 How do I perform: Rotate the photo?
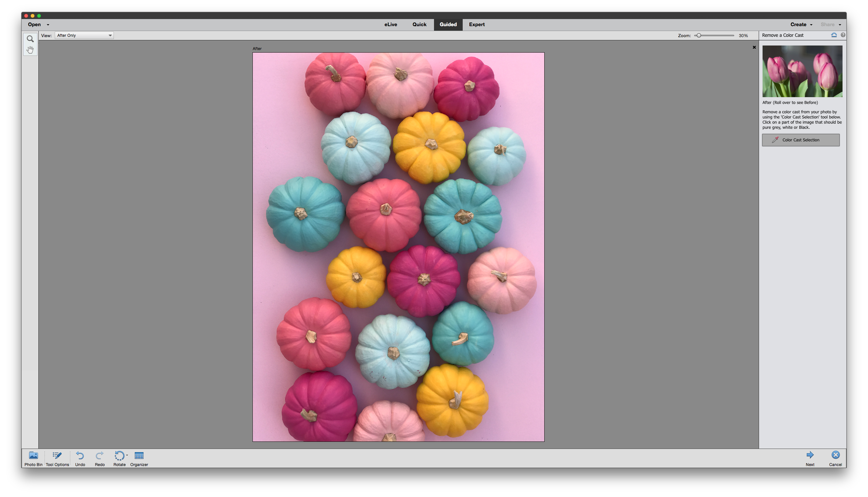pos(119,459)
